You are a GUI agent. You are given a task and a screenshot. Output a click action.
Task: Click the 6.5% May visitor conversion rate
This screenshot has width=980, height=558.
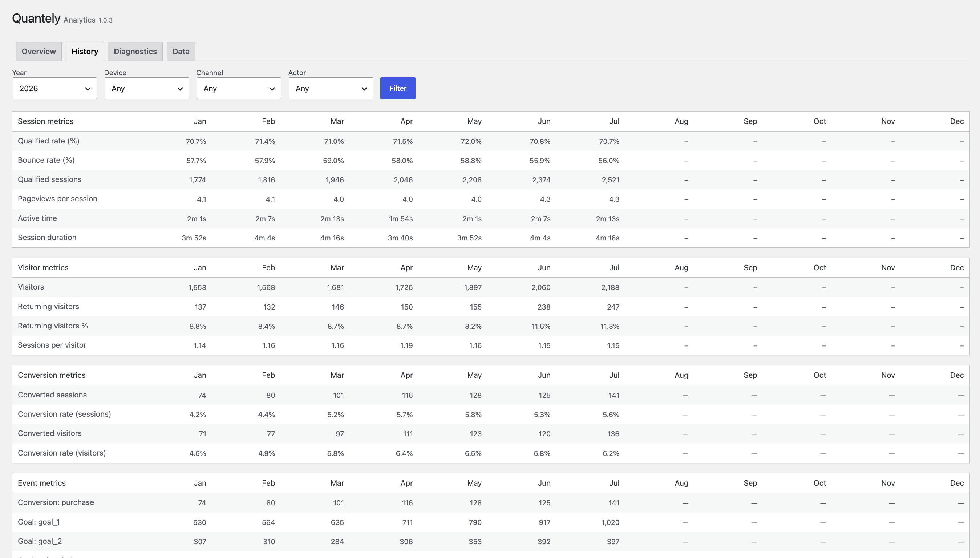(x=473, y=453)
